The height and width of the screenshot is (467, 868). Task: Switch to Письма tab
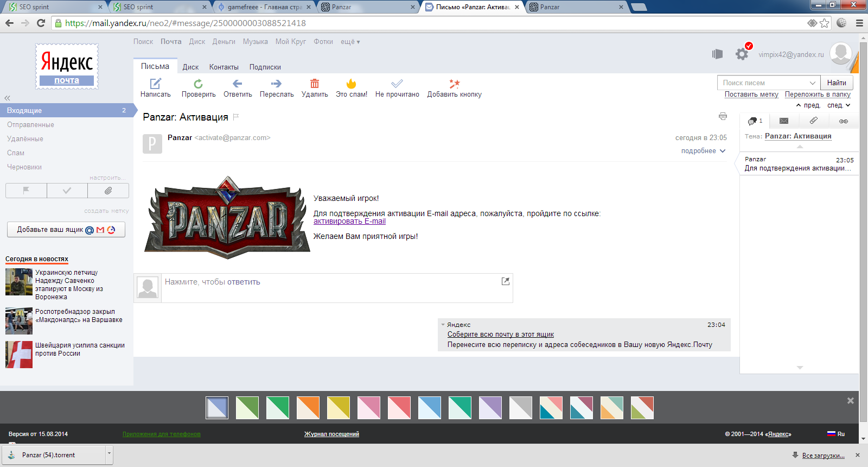point(155,66)
